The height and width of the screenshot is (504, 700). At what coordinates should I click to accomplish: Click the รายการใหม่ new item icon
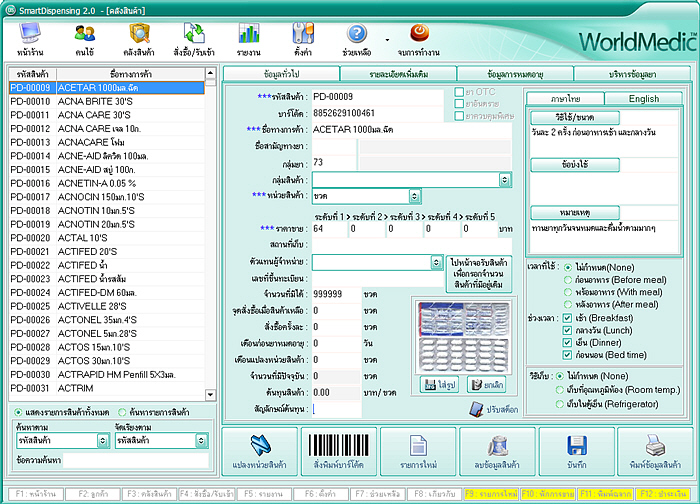pyautogui.click(x=418, y=445)
